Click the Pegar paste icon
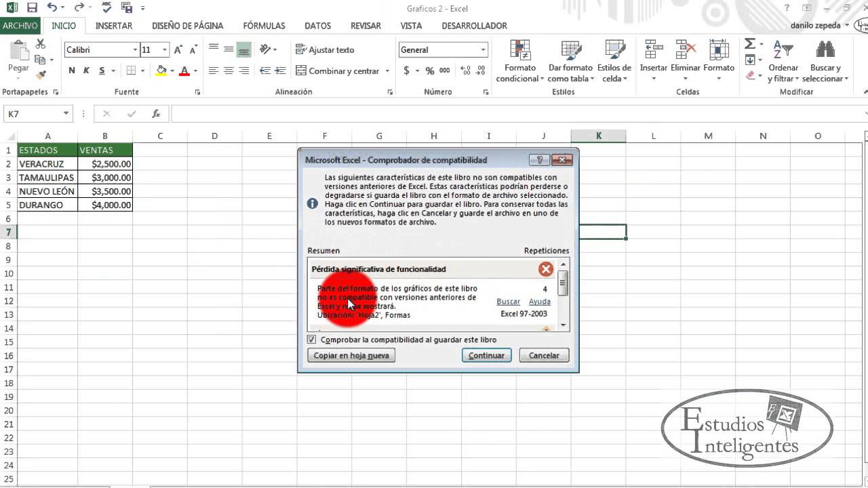 pyautogui.click(x=18, y=52)
